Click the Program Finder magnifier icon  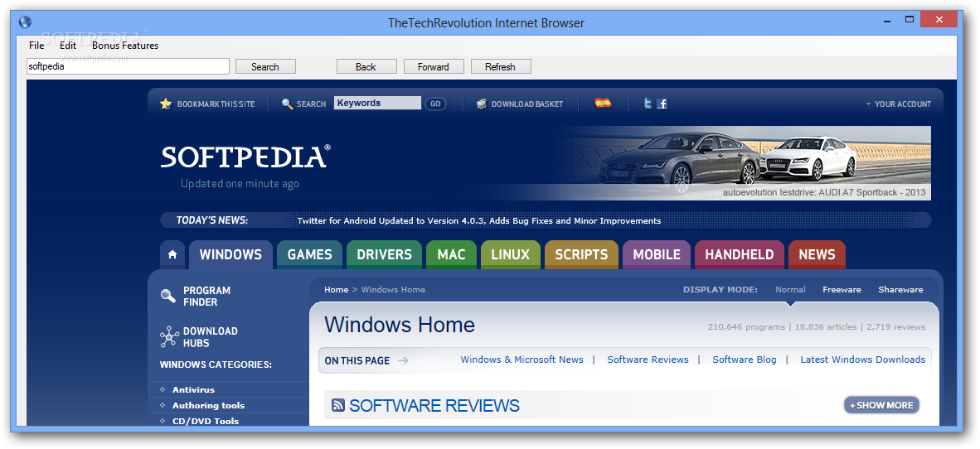pos(168,296)
